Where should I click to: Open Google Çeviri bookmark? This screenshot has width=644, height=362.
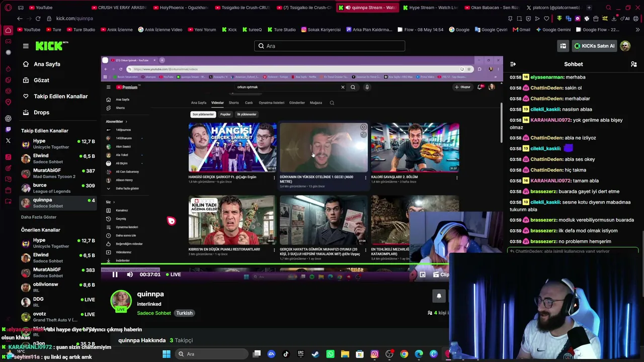click(491, 30)
